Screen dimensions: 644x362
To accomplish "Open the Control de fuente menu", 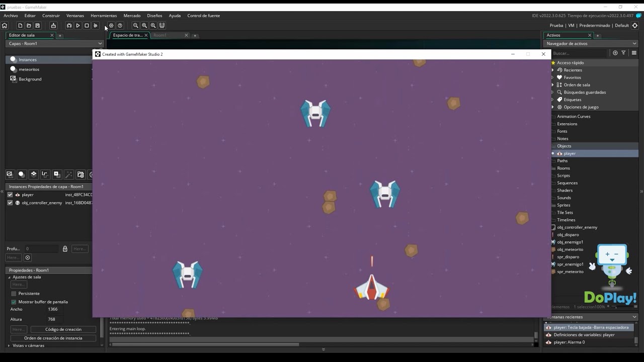I will pyautogui.click(x=203, y=16).
